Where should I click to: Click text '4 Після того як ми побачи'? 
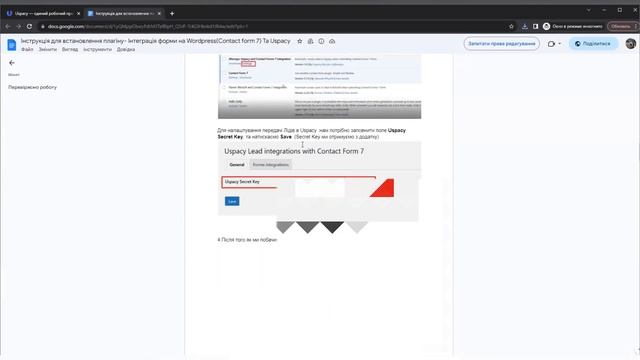click(247, 240)
